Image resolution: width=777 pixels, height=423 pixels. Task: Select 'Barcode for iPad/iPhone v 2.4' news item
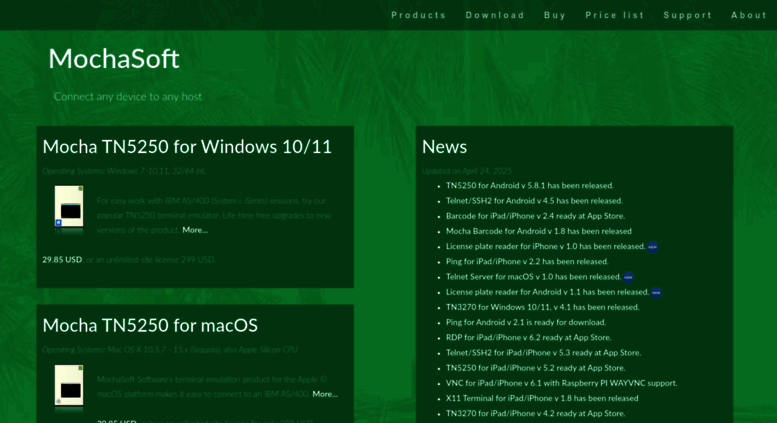(535, 216)
